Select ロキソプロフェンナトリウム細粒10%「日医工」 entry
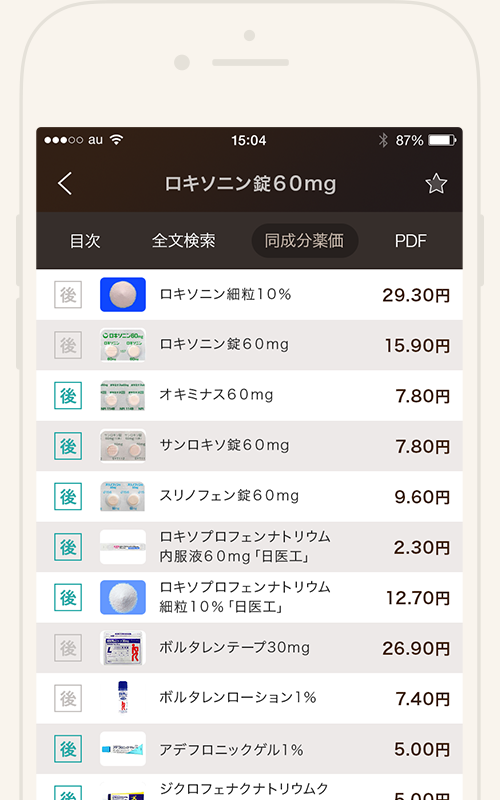 (249, 597)
